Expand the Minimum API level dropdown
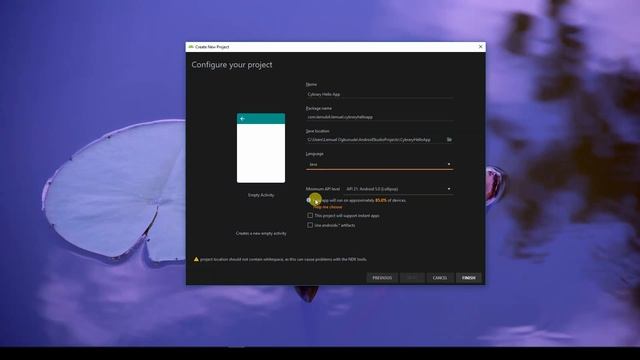Image resolution: width=640 pixels, height=360 pixels. 398,189
